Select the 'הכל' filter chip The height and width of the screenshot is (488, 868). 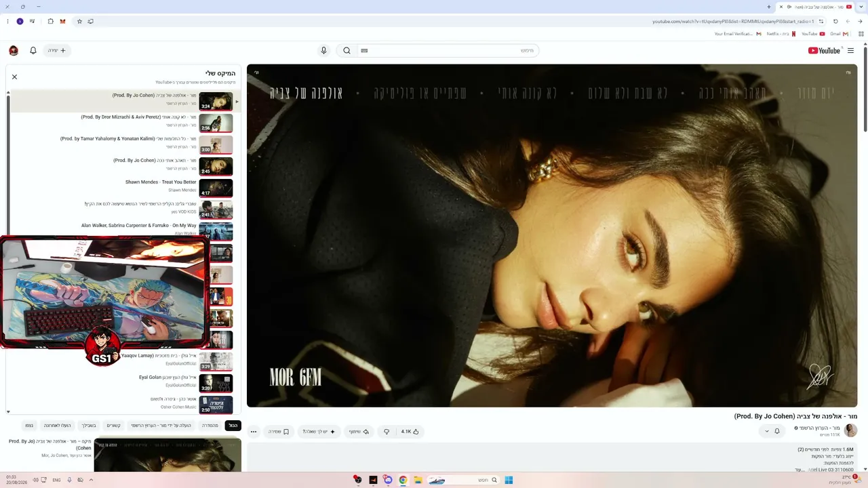coord(233,426)
